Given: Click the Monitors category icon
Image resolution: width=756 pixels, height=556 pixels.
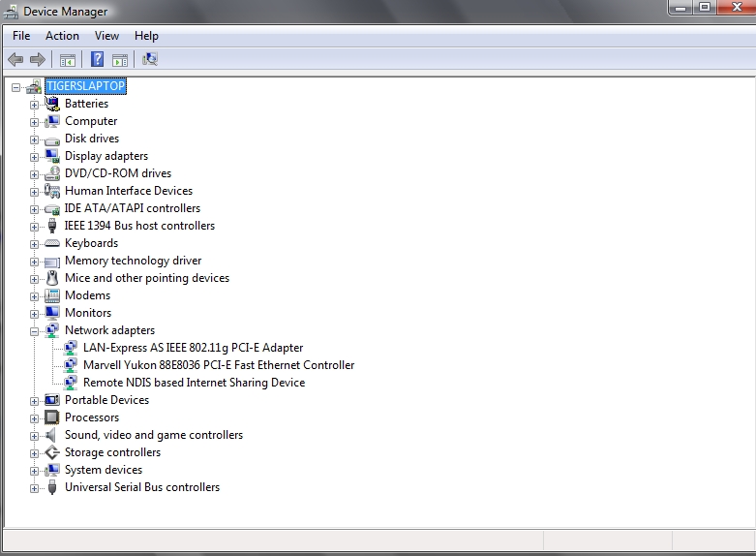Looking at the screenshot, I should (52, 313).
